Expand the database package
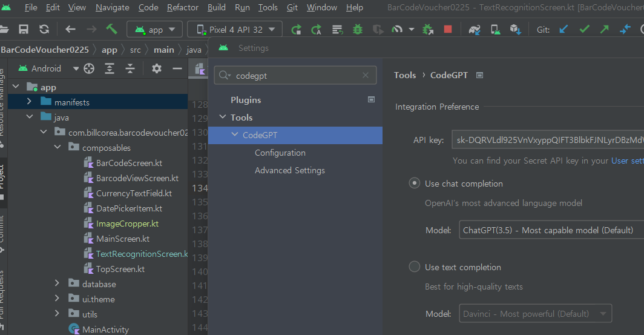644x335 pixels. pos(57,284)
